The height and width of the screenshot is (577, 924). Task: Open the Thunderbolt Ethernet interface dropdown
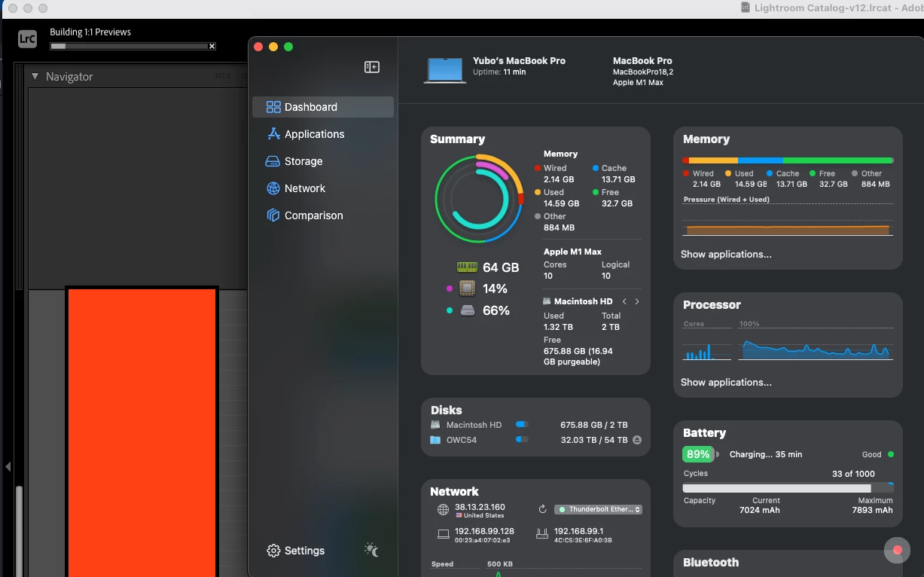tap(598, 509)
